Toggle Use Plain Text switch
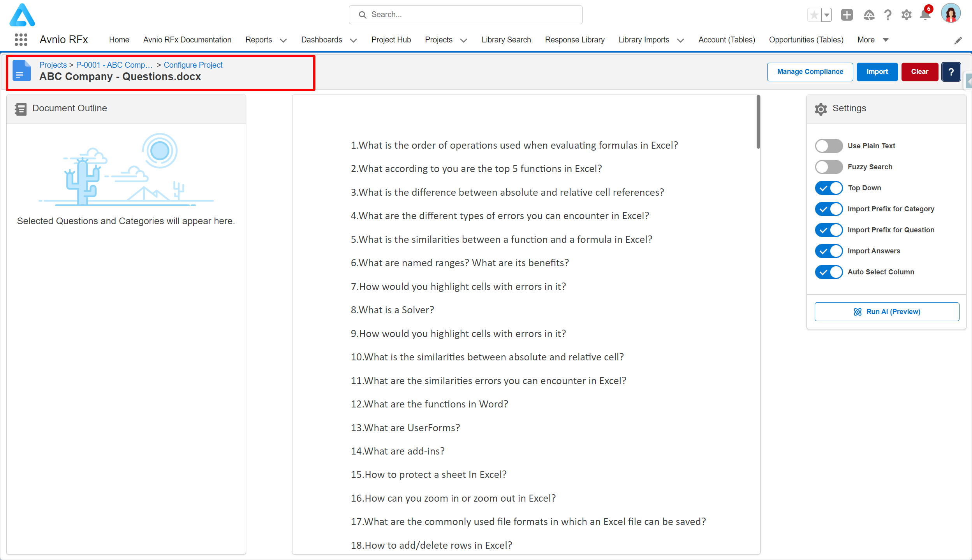Image resolution: width=972 pixels, height=560 pixels. pyautogui.click(x=829, y=146)
